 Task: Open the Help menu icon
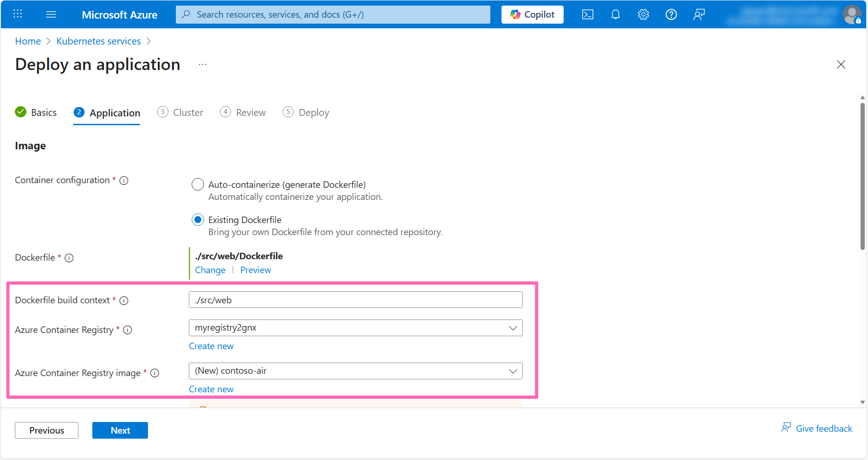tap(671, 14)
